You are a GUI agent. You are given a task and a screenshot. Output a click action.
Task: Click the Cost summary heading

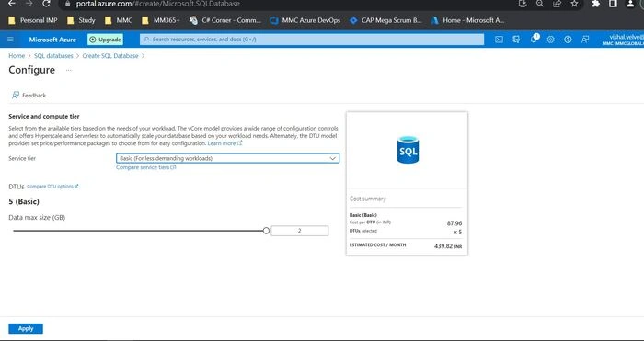[x=368, y=199]
